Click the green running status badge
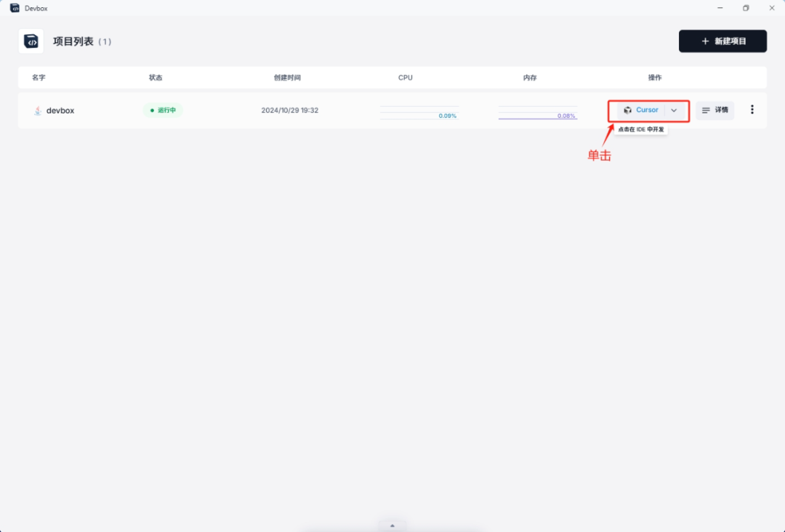Image resolution: width=785 pixels, height=532 pixels. click(163, 110)
